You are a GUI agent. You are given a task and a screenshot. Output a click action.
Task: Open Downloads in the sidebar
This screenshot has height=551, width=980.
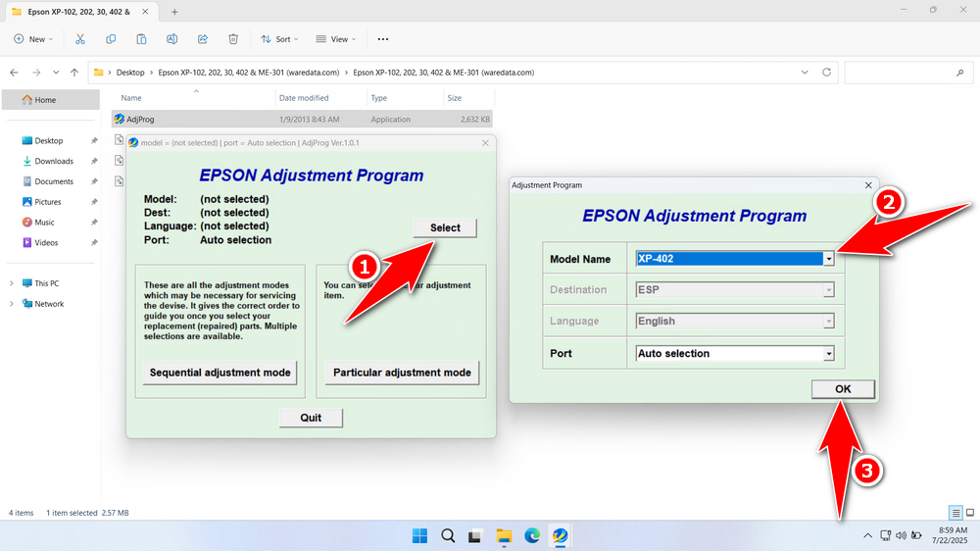[54, 161]
